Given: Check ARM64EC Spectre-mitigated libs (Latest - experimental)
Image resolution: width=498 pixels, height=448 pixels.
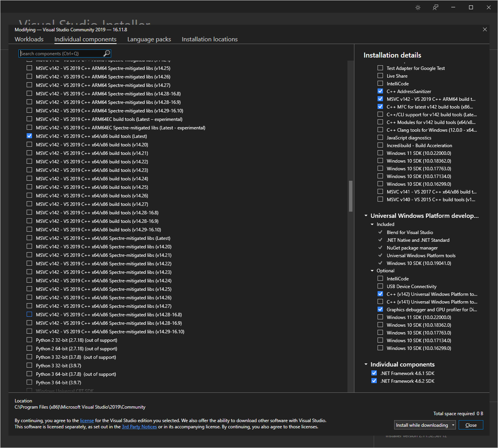Looking at the screenshot, I should click(x=29, y=127).
